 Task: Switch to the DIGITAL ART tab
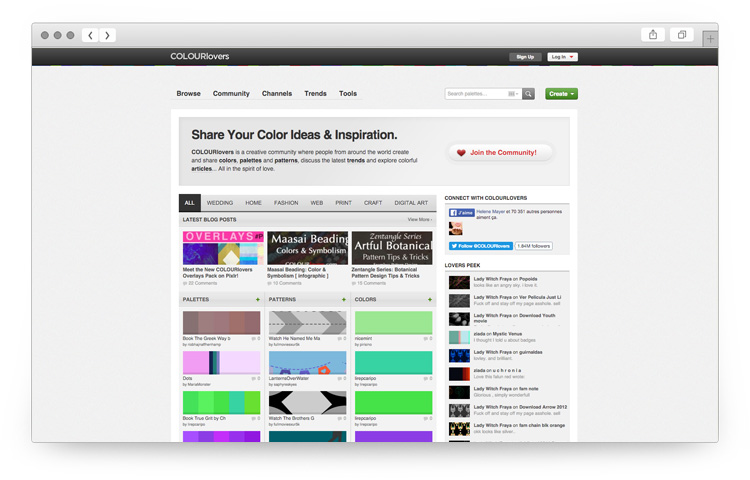pyautogui.click(x=411, y=203)
